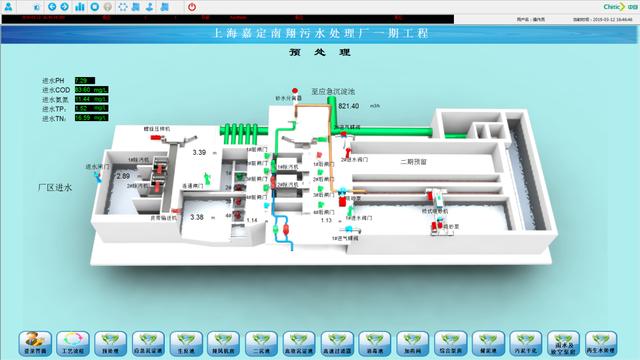Go back with the left arrow icon
The height and width of the screenshot is (360, 640).
coord(52,7)
